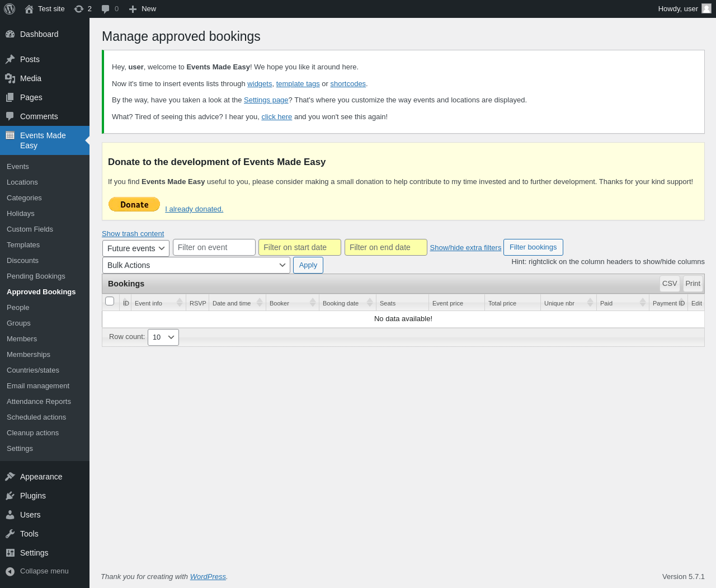Open the shortcodes link
The image size is (716, 588).
pyautogui.click(x=348, y=84)
